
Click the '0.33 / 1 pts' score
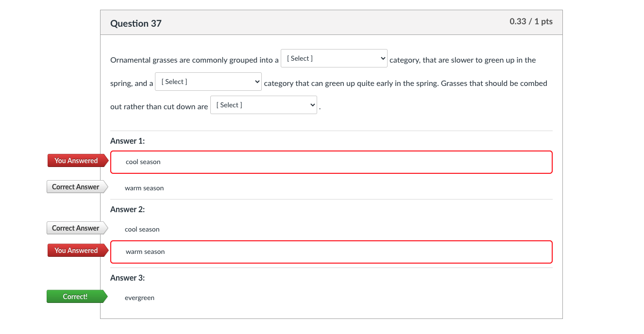(531, 21)
